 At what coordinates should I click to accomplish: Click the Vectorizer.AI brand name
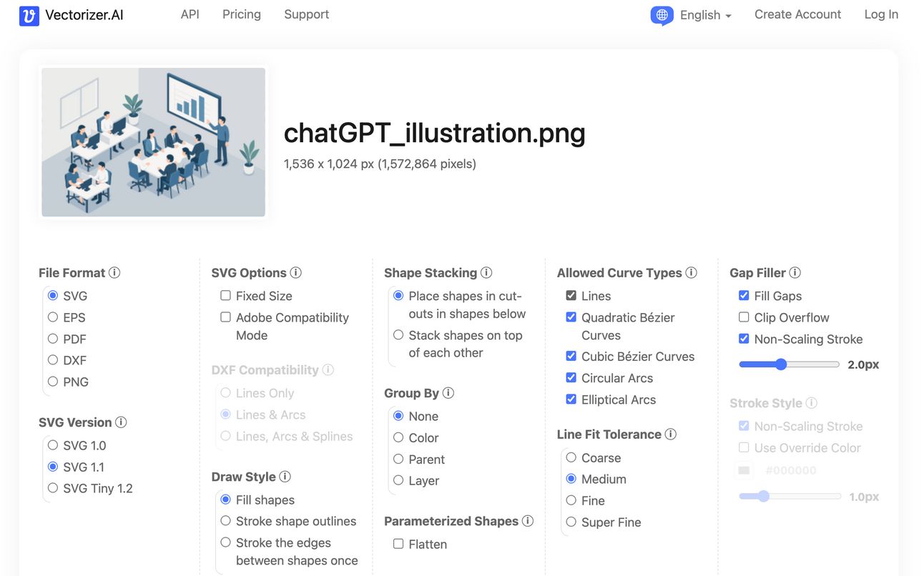point(84,15)
